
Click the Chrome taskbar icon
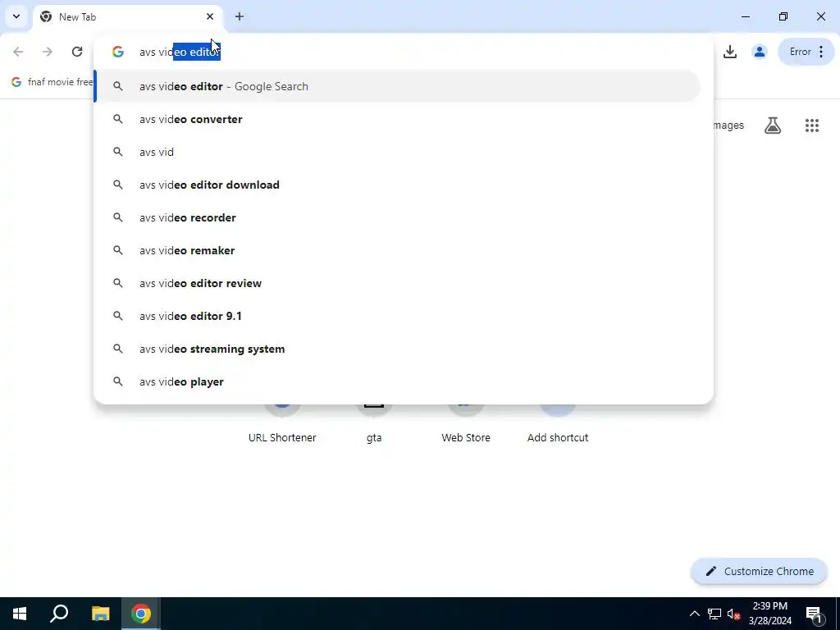[141, 614]
